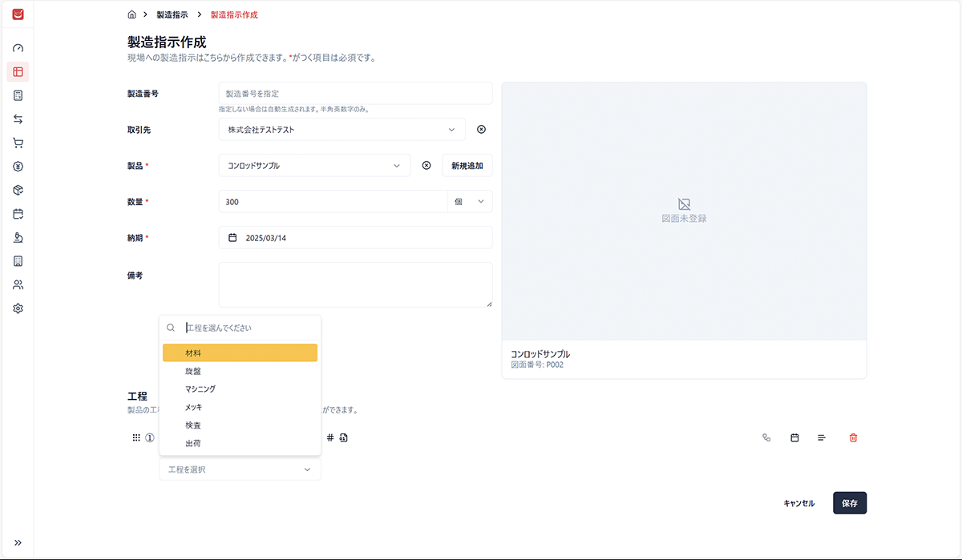Image resolution: width=962 pixels, height=560 pixels.
Task: Open the 取引先 dropdown
Action: (x=342, y=129)
